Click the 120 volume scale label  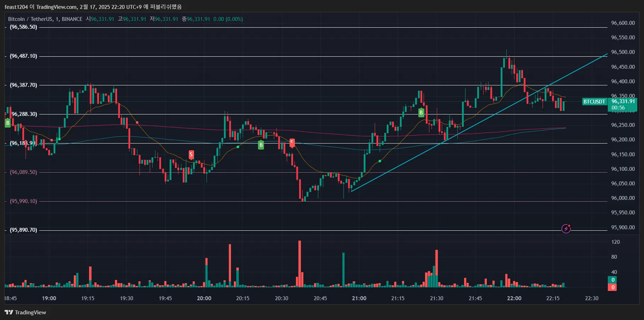[615, 242]
